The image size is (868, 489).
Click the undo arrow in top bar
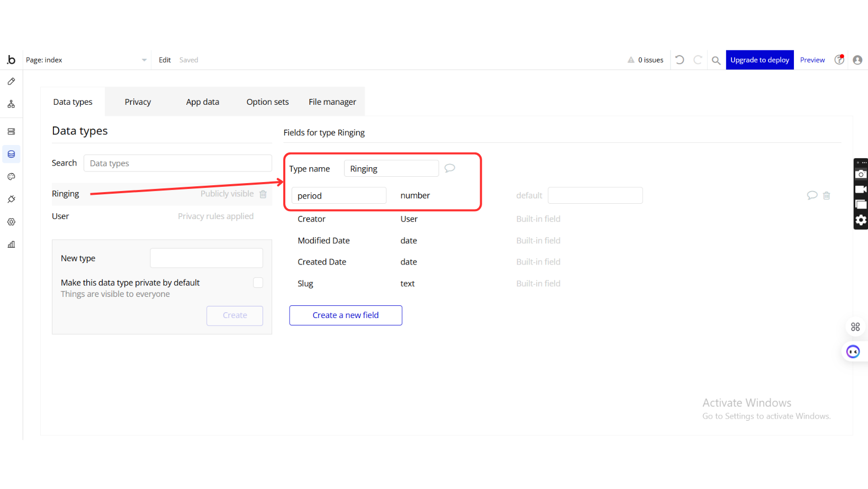click(x=680, y=60)
